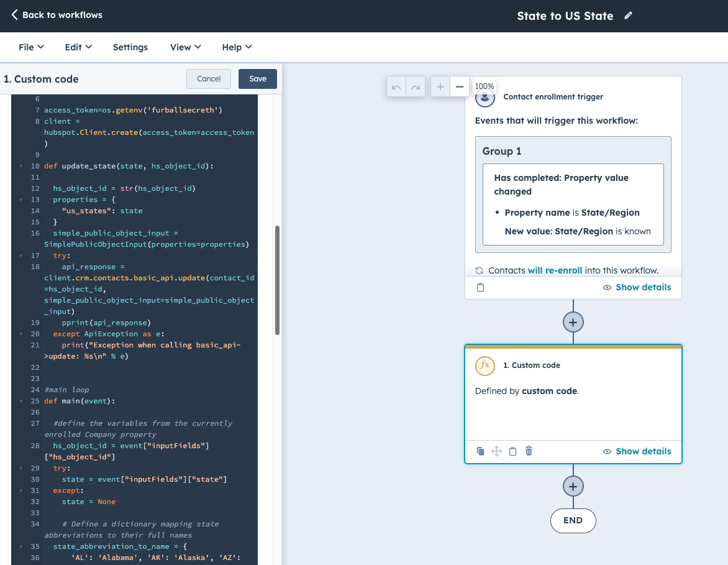Select the 1. Custom code action card title

(532, 365)
